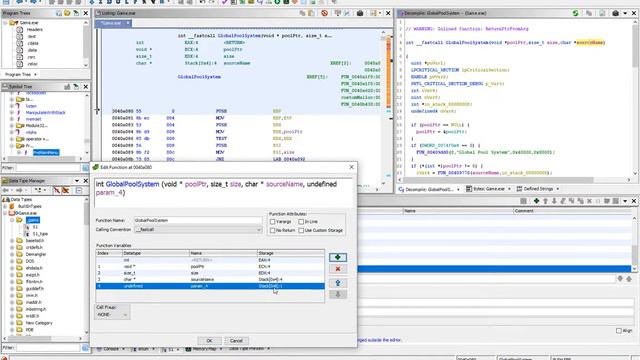This screenshot has height=360, width=640.
Task: Click first red filter icon in Data Type Manager
Action: coord(56,190)
